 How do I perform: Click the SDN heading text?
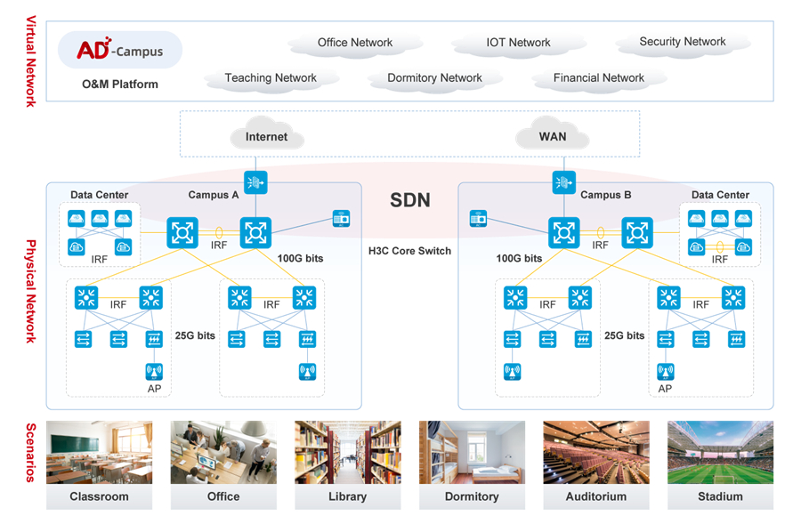point(410,200)
